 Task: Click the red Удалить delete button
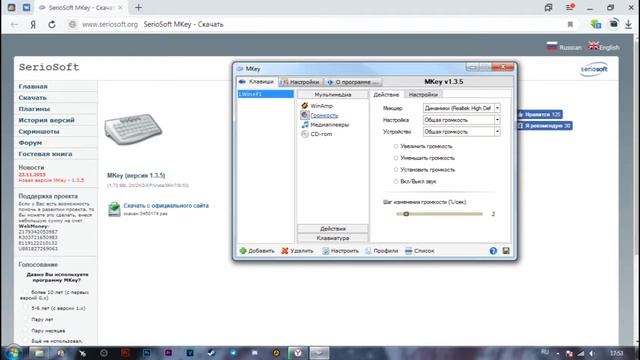298,251
